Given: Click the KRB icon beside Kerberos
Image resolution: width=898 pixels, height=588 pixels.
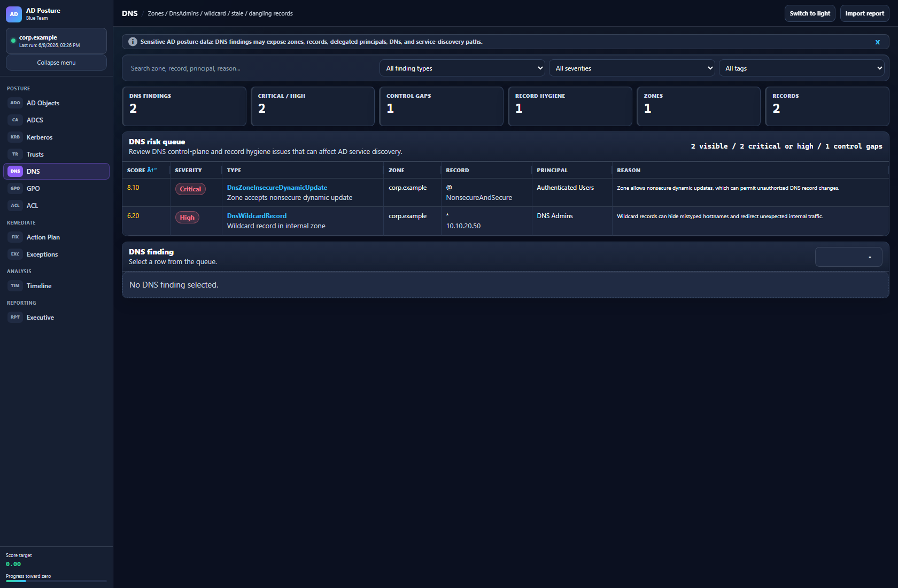Looking at the screenshot, I should click(15, 137).
